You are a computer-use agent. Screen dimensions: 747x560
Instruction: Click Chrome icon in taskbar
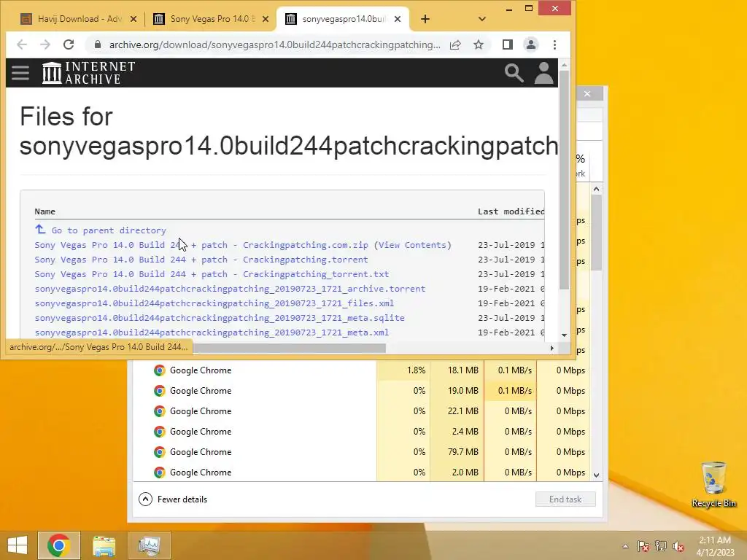[x=58, y=545]
